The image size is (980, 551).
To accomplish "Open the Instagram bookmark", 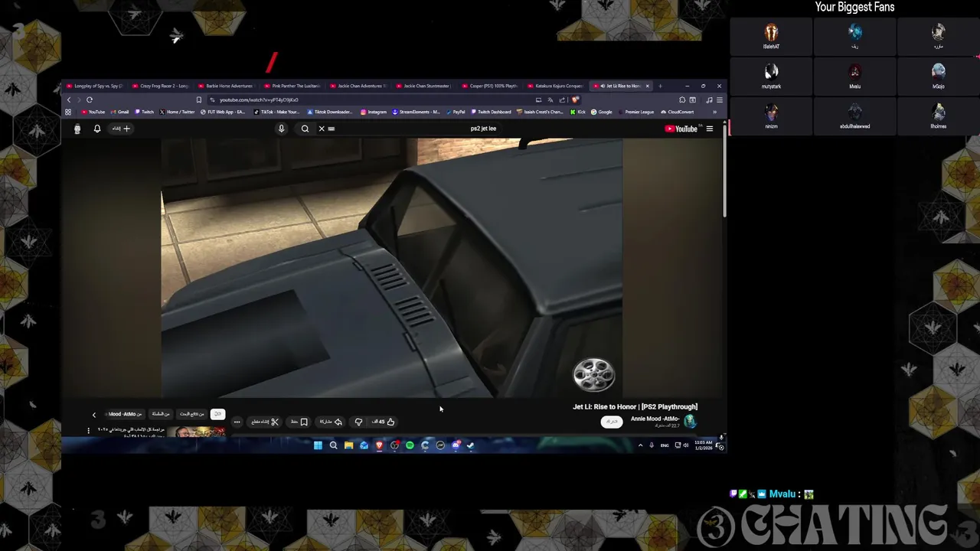I will tap(374, 112).
